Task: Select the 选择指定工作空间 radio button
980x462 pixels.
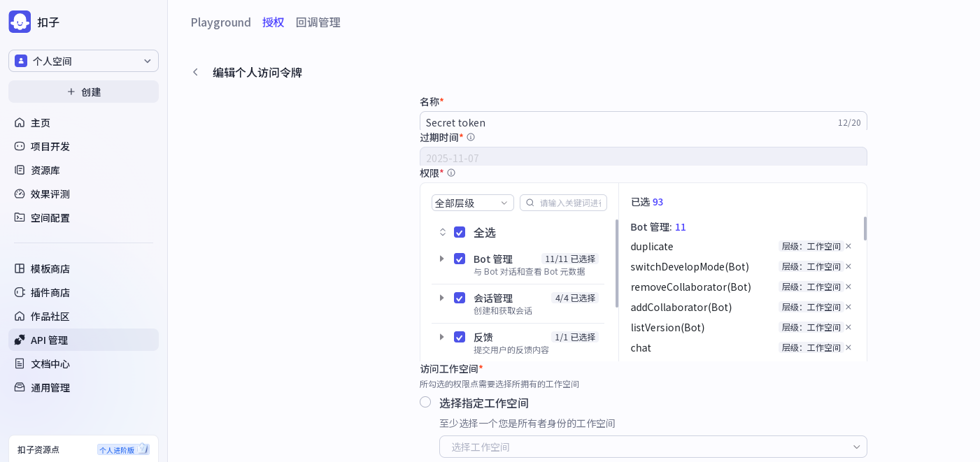Action: click(425, 402)
